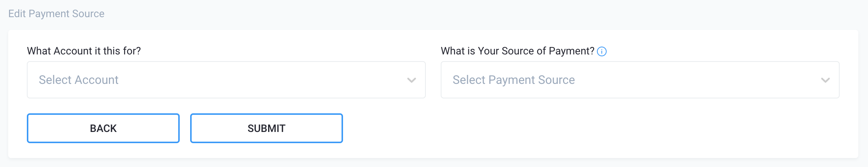Click the SUBMIT button text
The width and height of the screenshot is (868, 167).
(267, 128)
